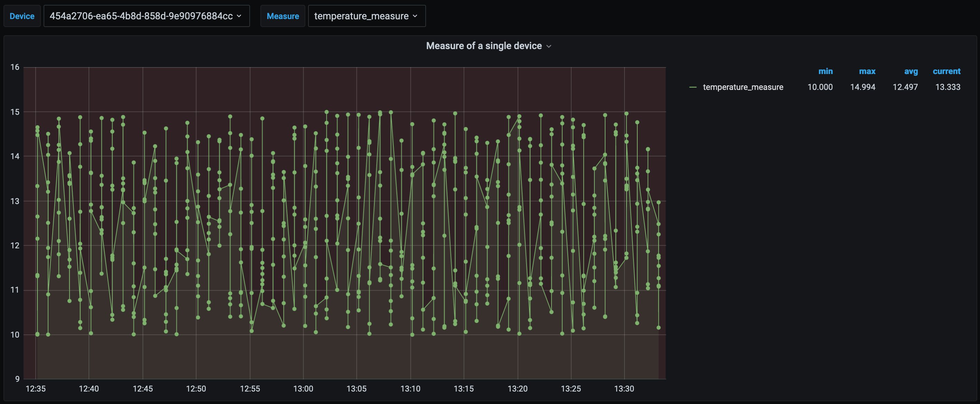Sort the legend by min column

(825, 71)
